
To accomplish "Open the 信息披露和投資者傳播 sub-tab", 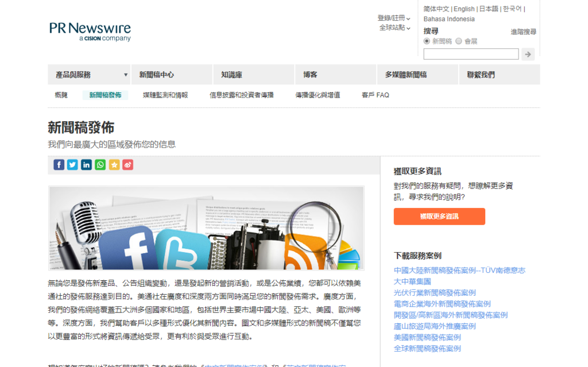I will click(x=242, y=95).
